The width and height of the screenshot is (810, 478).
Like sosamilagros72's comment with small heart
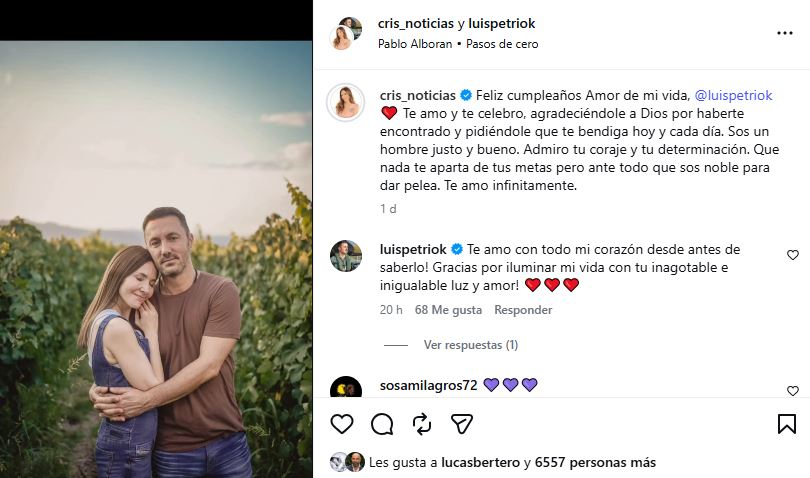click(x=793, y=390)
